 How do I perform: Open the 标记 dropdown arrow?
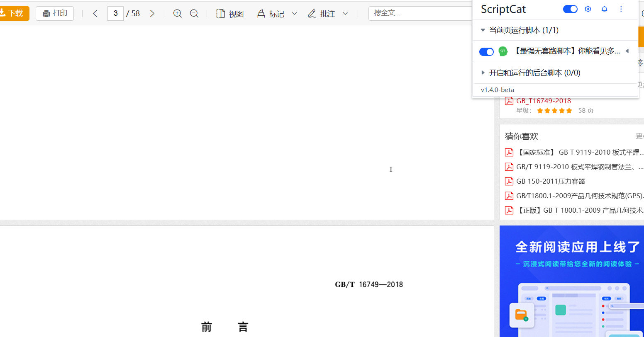tap(295, 14)
